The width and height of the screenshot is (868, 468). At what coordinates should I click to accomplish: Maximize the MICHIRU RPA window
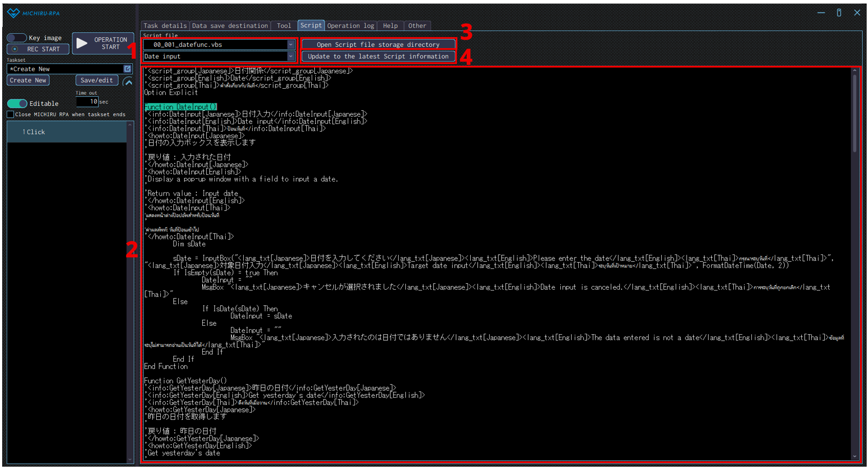839,13
